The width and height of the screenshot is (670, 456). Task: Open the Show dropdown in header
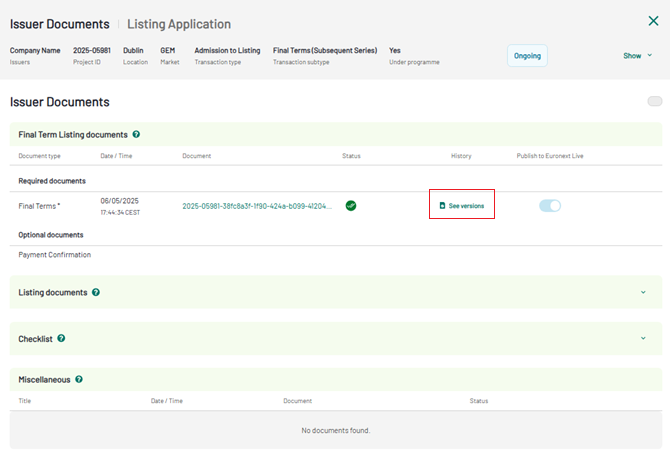[x=637, y=56]
